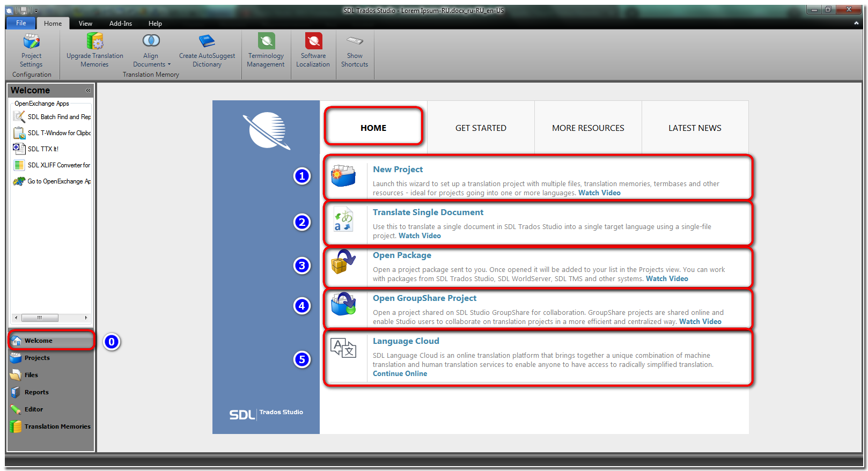The image size is (868, 471).
Task: Click the New Project link
Action: pyautogui.click(x=398, y=170)
